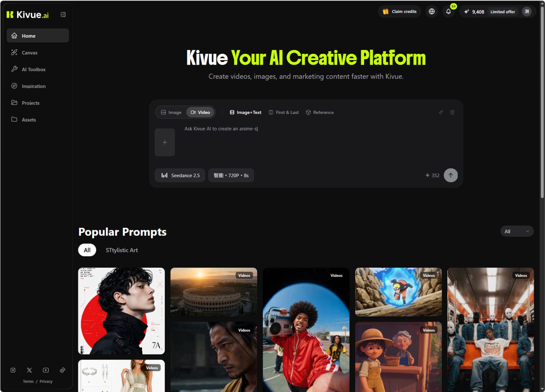Open the Naruto anime video thumbnail

(398, 292)
